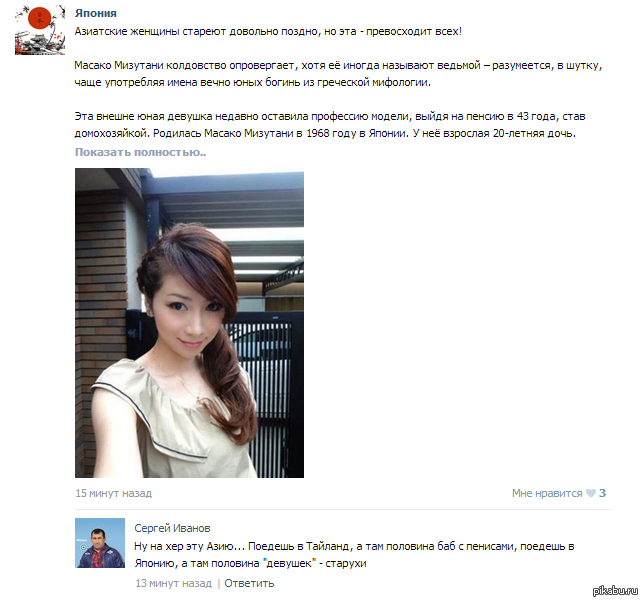Open Сергей Иванов's profile picture
This screenshot has width=643, height=602.
click(100, 543)
